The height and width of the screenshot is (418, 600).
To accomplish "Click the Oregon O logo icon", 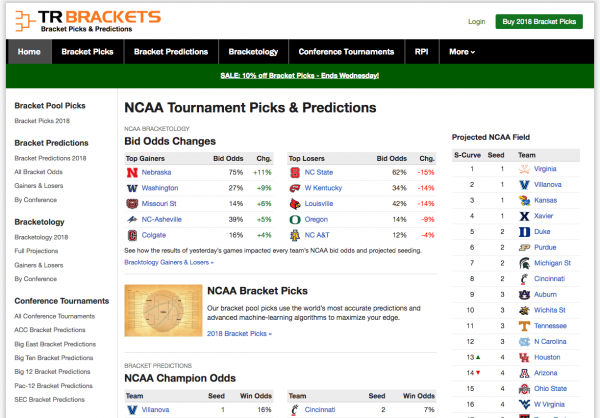I will [x=295, y=219].
